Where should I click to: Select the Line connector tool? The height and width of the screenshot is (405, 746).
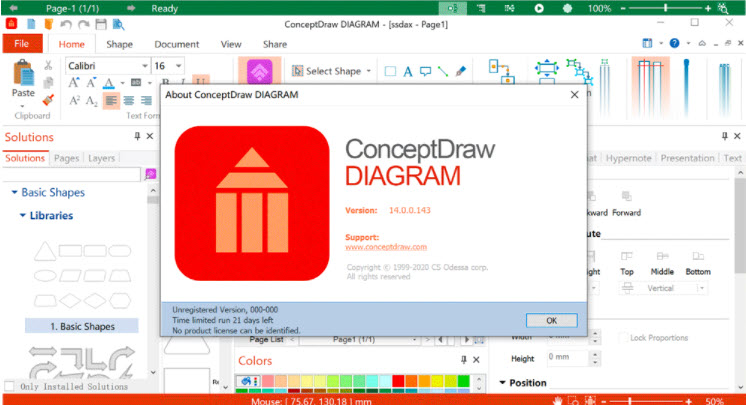click(443, 71)
